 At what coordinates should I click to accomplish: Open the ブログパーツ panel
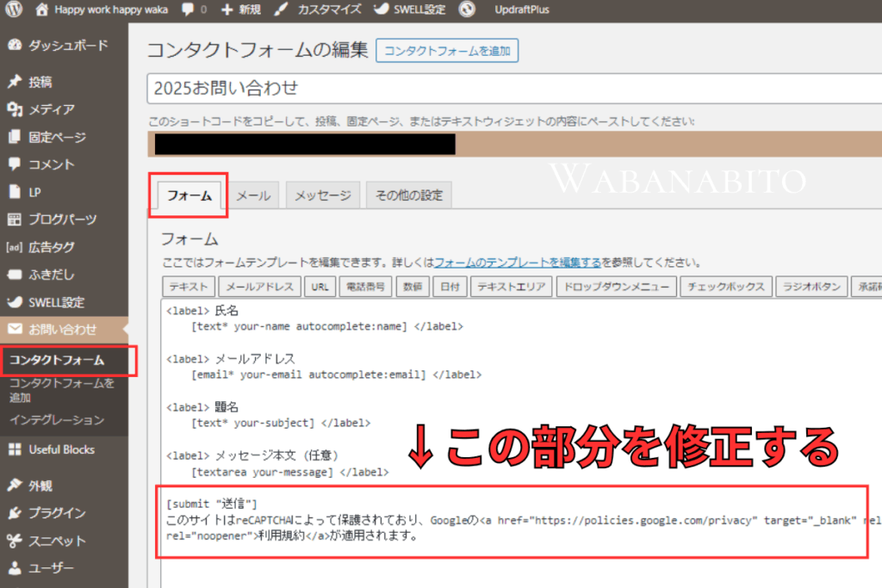[60, 219]
